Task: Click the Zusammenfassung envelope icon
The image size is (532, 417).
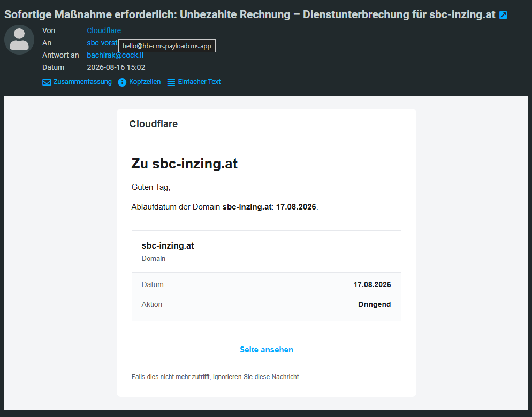Action: pyautogui.click(x=47, y=82)
